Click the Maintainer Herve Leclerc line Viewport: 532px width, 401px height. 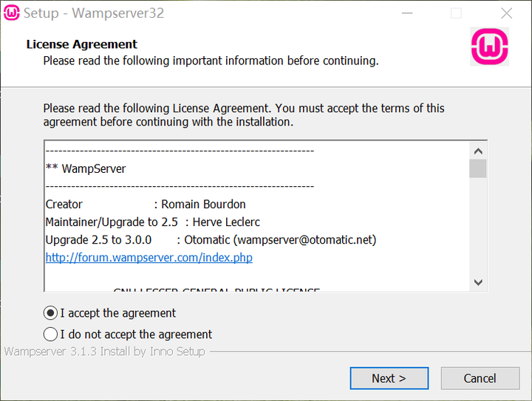pos(152,222)
